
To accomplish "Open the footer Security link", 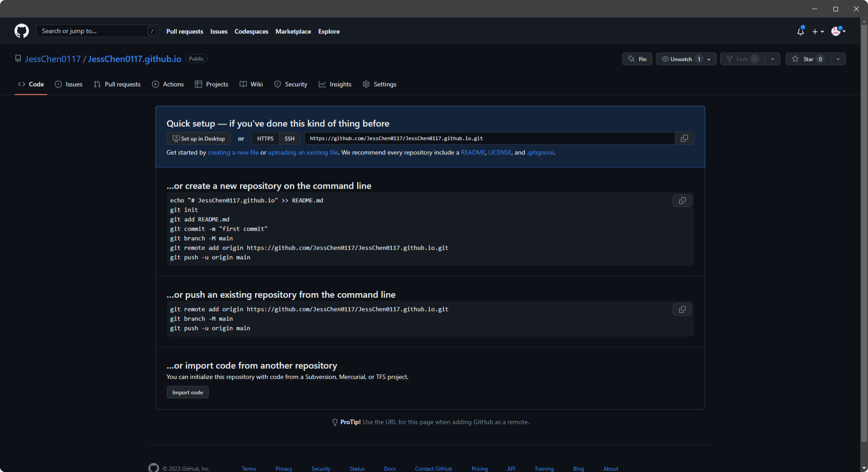I will point(321,469).
